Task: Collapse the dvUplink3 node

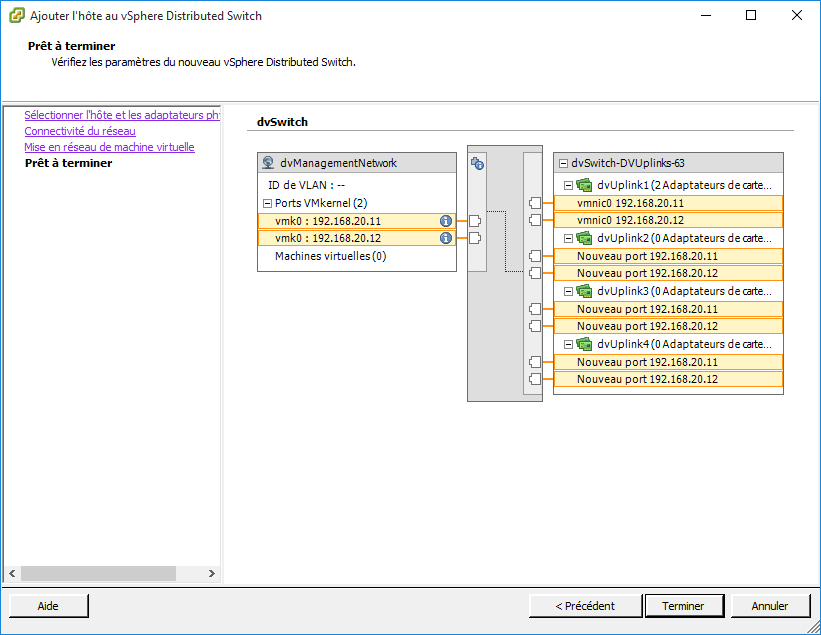Action: tap(569, 291)
